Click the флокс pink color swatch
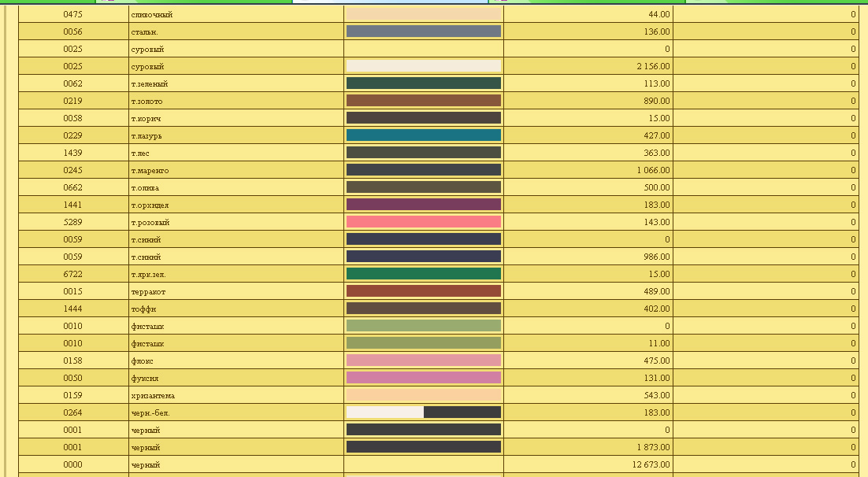This screenshot has height=477, width=868. [x=424, y=361]
